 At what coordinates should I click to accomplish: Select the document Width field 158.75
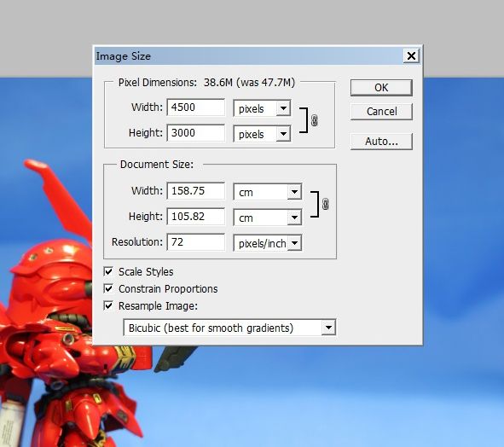click(x=196, y=191)
